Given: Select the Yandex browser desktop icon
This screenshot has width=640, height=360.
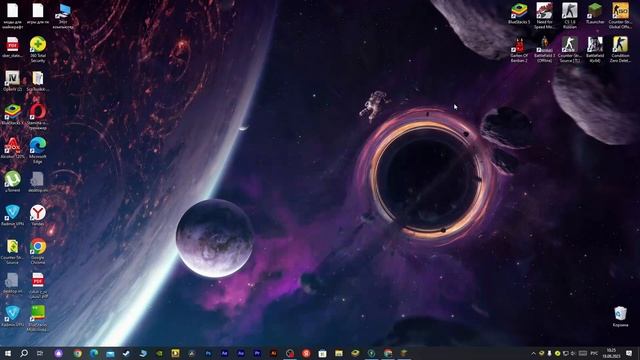Looking at the screenshot, I should (38, 216).
